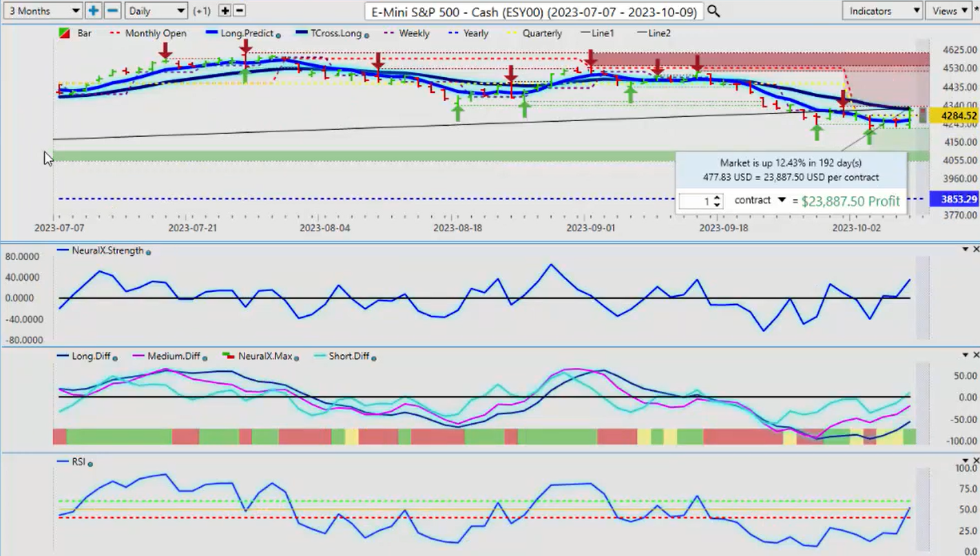The height and width of the screenshot is (556, 980).
Task: Click the E-Mini S&P 500 symbol field
Action: (534, 12)
